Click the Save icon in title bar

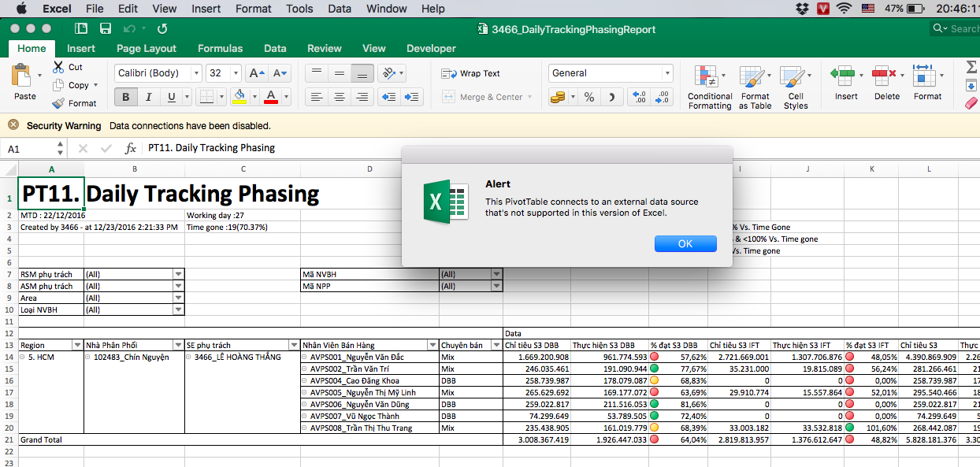(106, 29)
